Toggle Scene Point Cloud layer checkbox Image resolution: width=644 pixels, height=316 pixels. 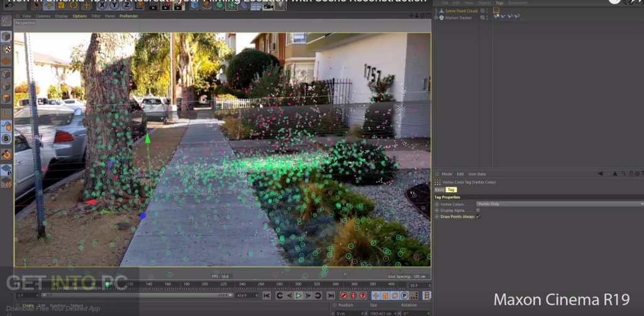tap(482, 11)
